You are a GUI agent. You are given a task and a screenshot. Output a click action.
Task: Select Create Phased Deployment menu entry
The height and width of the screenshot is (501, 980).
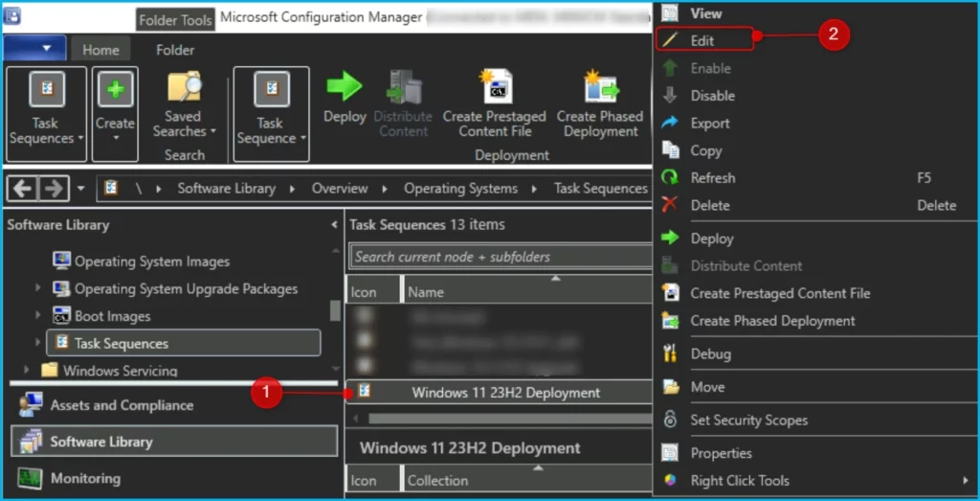(x=772, y=320)
